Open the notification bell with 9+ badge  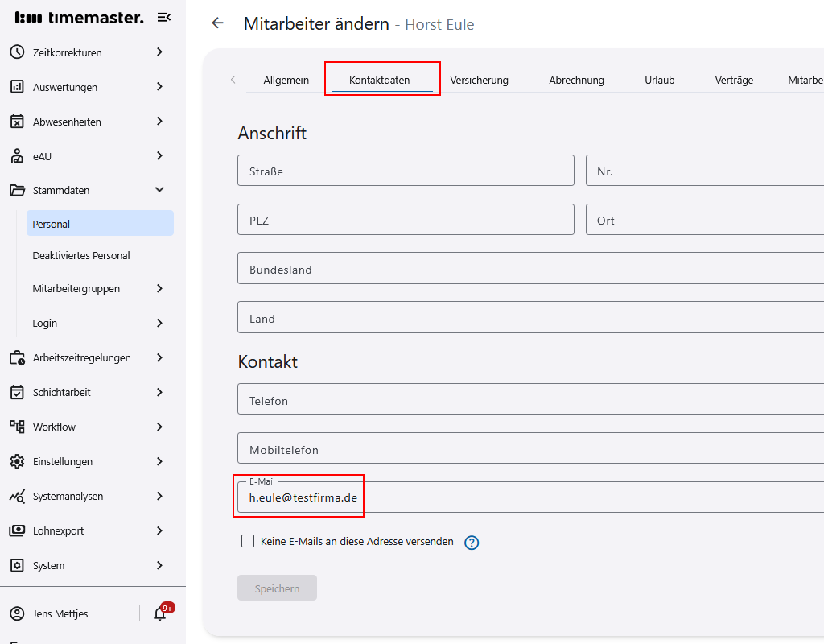click(x=160, y=613)
